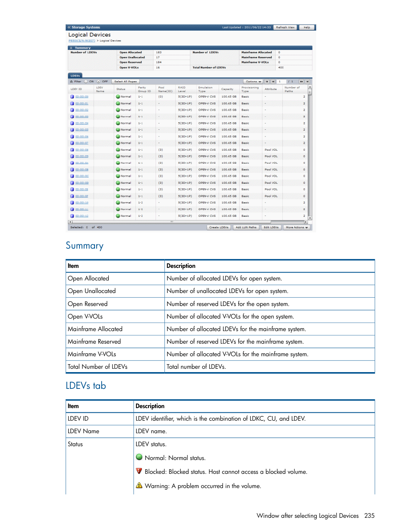399x532 pixels.
Task: Click the Provisioning Type column header
Action: click(x=250, y=90)
